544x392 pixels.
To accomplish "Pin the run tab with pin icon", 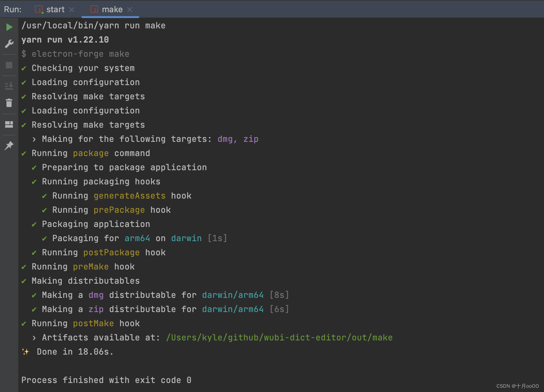I will [9, 146].
